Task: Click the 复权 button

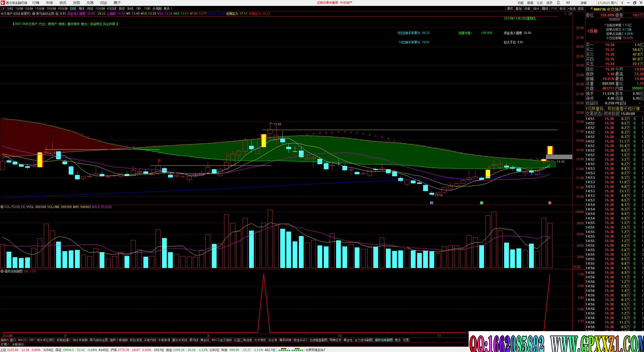Action: tap(510, 9)
